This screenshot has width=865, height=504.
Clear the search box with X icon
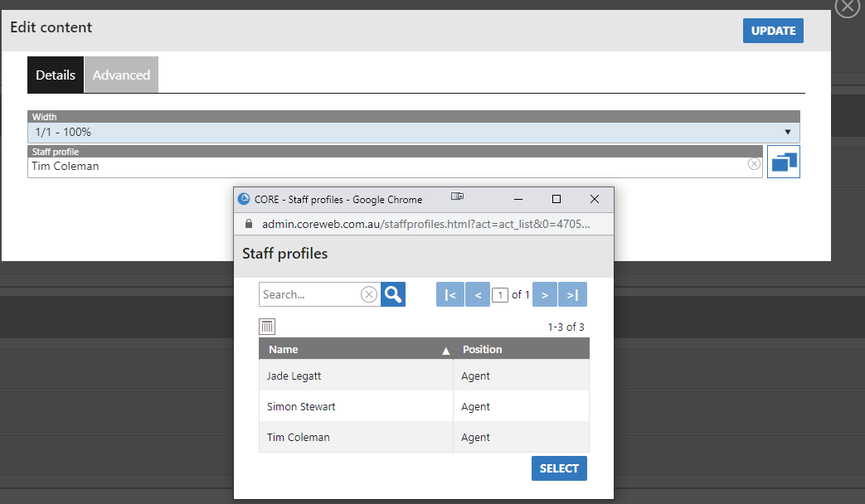(369, 294)
